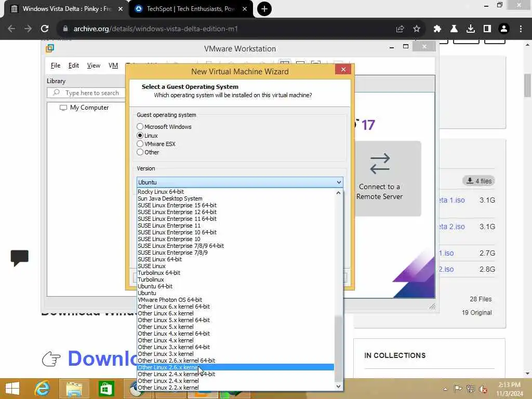Pick Other Linux 5.x kernel
532x399 pixels.
tap(235, 327)
